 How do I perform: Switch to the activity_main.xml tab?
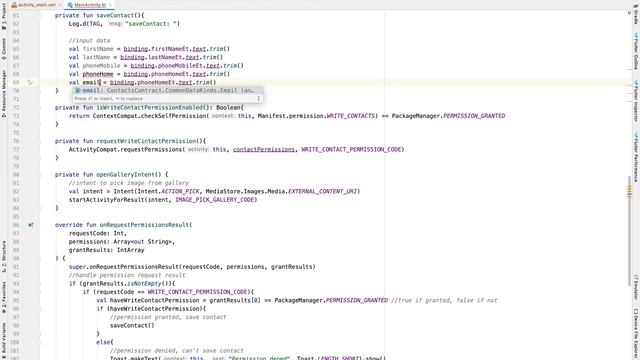point(36,5)
